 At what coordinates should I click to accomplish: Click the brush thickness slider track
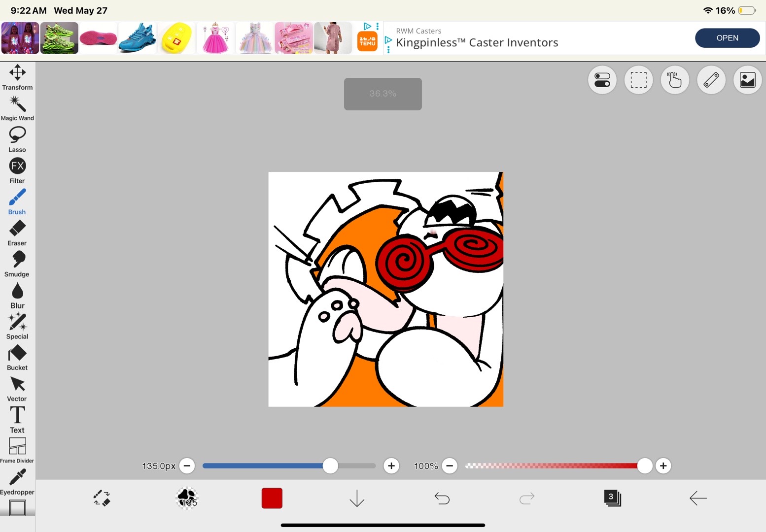click(289, 465)
